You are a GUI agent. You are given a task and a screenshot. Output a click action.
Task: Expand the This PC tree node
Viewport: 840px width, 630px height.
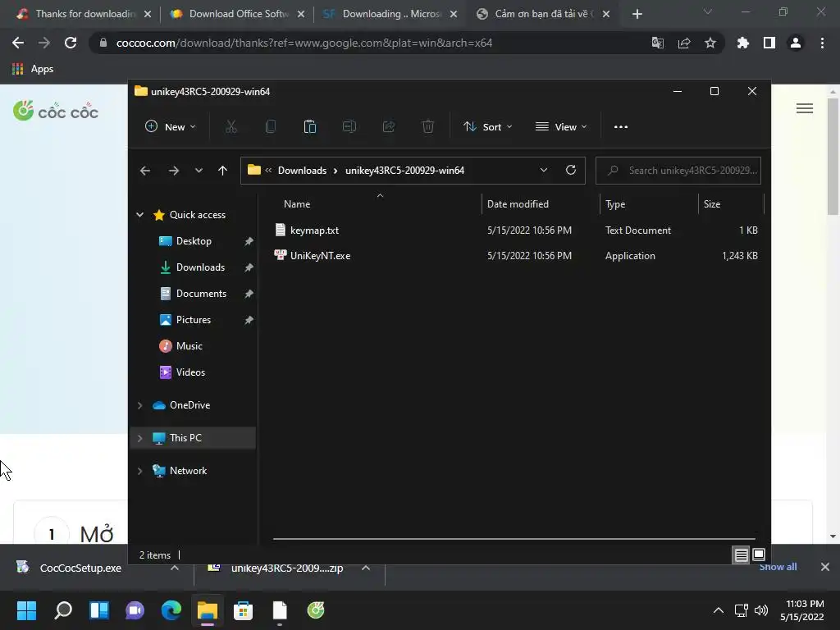click(139, 438)
